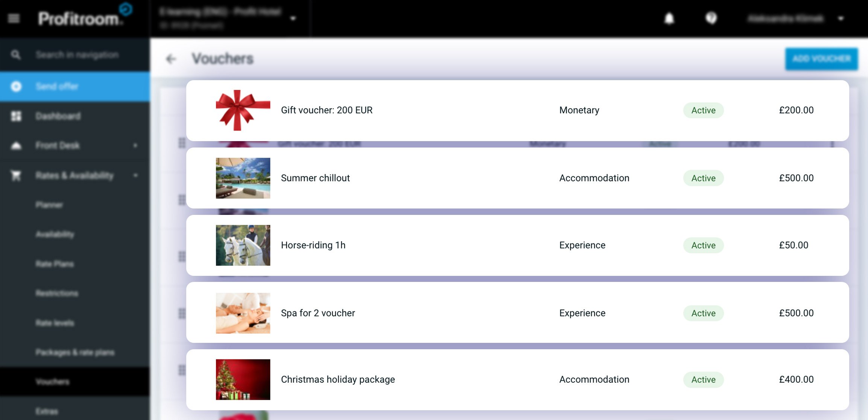Click the back arrow beside Vouchers
The height and width of the screenshot is (420, 868).
point(171,59)
